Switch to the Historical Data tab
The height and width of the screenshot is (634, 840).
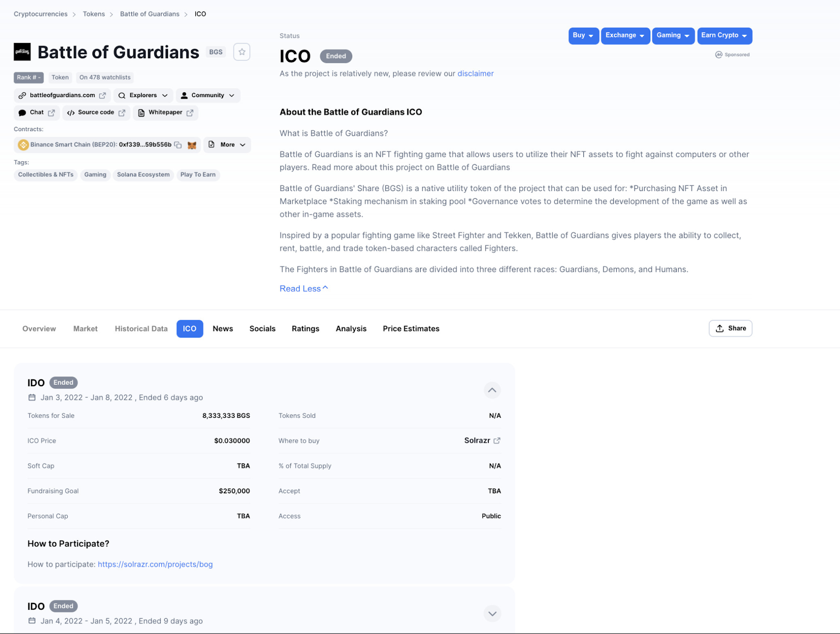click(x=141, y=329)
